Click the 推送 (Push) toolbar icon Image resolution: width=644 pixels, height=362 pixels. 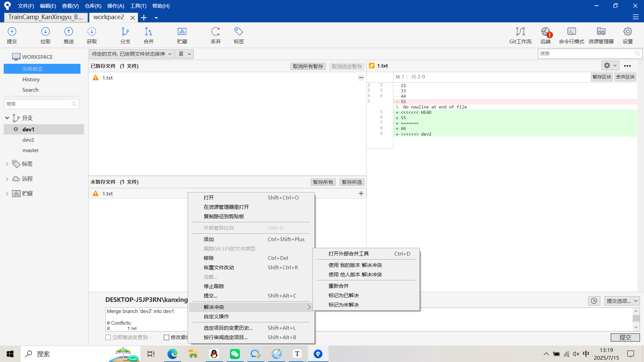tap(68, 35)
